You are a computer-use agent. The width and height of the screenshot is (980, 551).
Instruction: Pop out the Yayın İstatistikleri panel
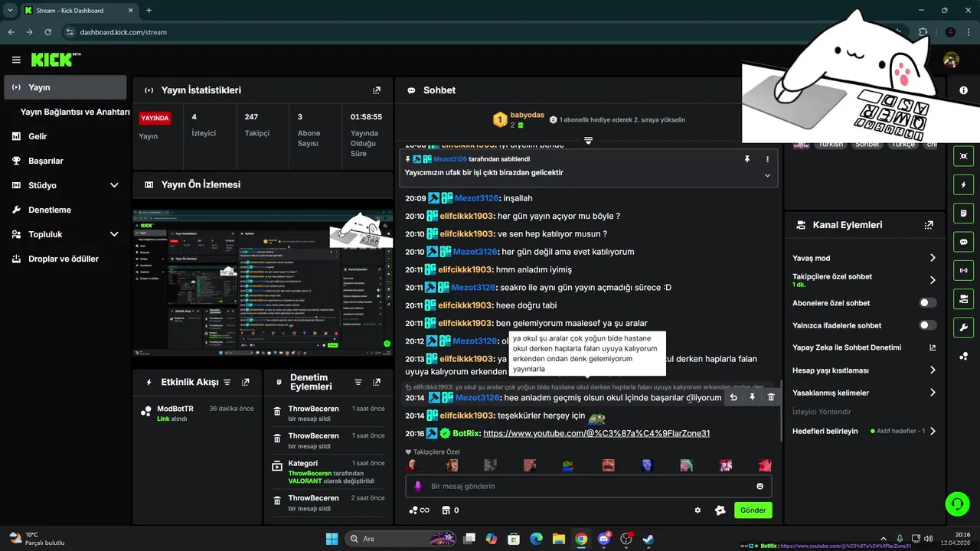click(x=376, y=90)
